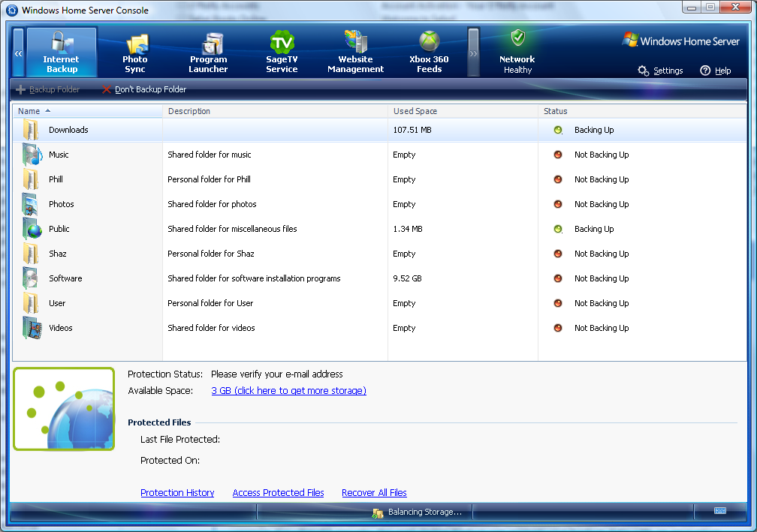Open the Program Launcher tab
The height and width of the screenshot is (532, 757).
tap(208, 52)
